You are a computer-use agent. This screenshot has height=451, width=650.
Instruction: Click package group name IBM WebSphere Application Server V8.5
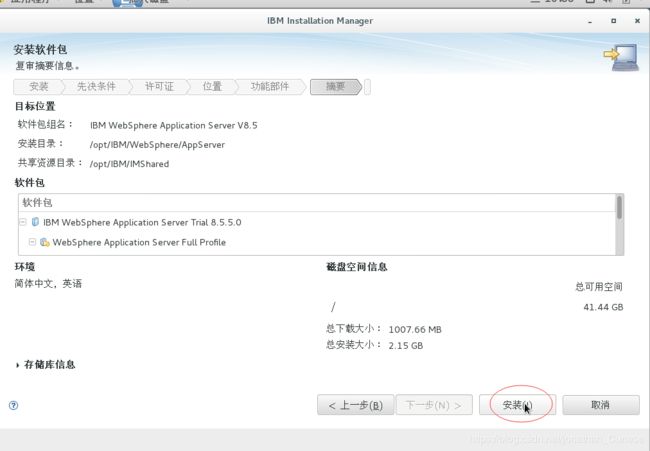click(174, 125)
